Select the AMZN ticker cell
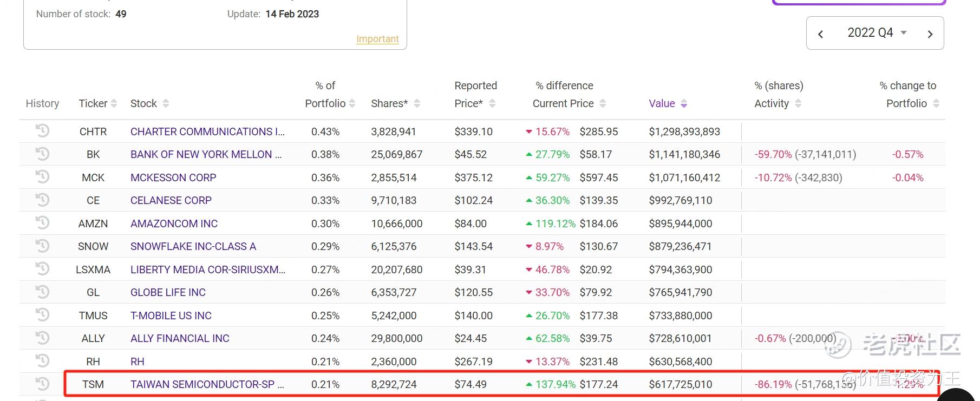Viewport: 980px width, 401px height. 93,223
